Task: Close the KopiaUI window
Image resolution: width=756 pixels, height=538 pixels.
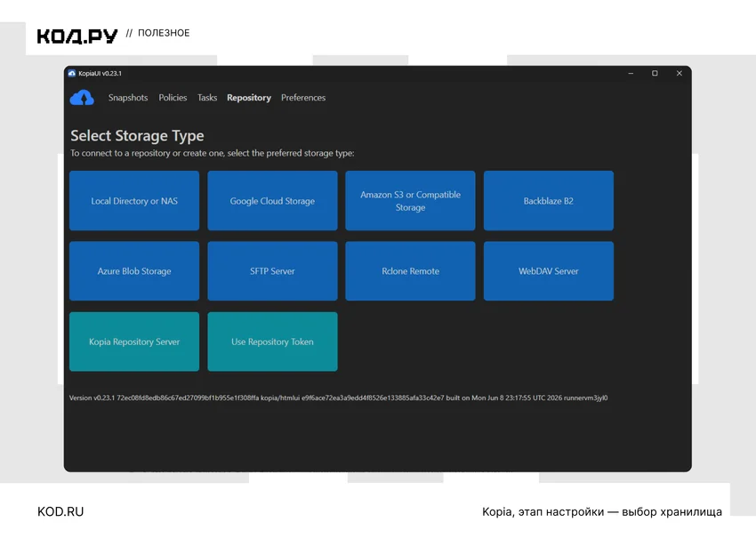Action: (680, 73)
